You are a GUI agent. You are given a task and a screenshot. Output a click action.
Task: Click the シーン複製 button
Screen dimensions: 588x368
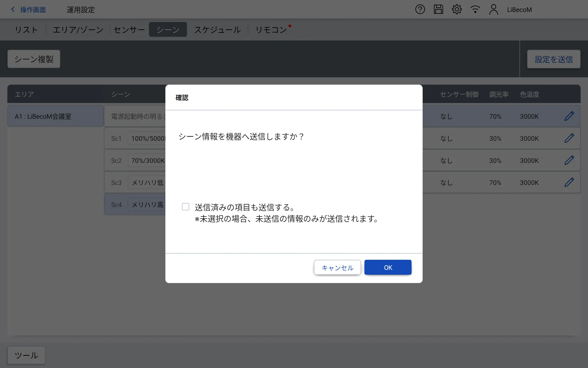pos(34,59)
